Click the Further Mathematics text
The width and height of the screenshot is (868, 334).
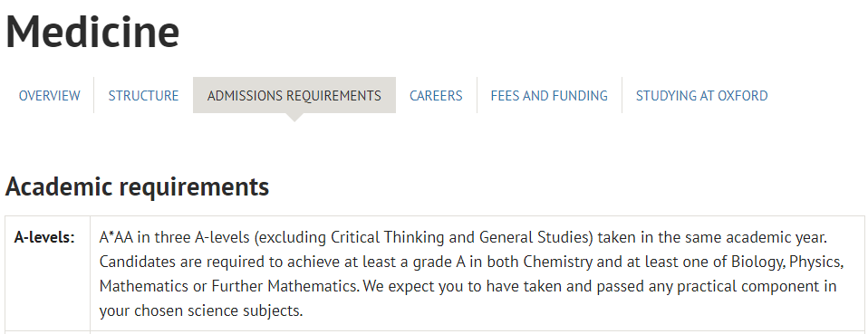pos(285,286)
